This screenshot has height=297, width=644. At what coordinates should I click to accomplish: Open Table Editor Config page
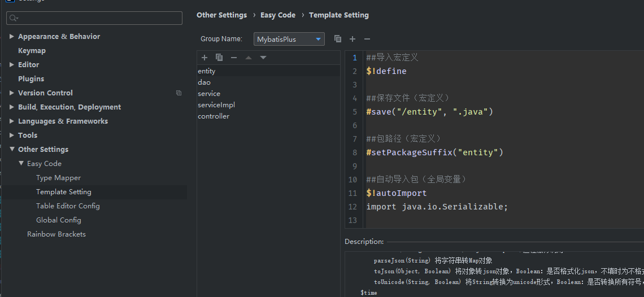68,206
